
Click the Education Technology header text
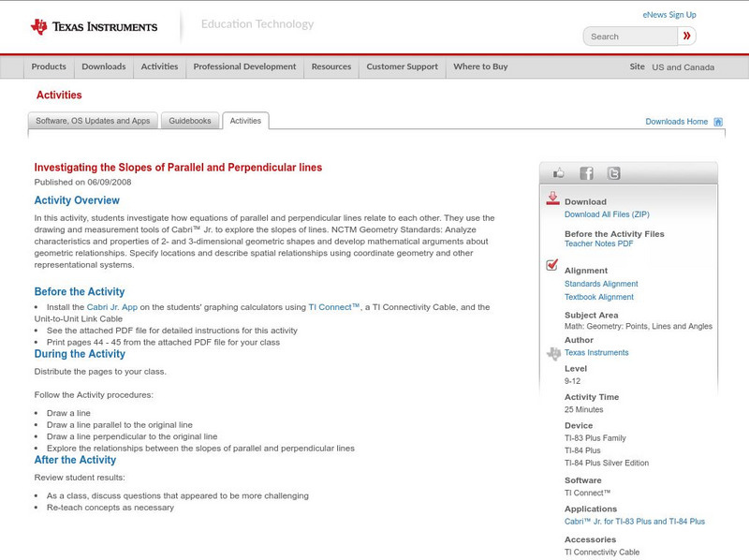click(x=257, y=24)
